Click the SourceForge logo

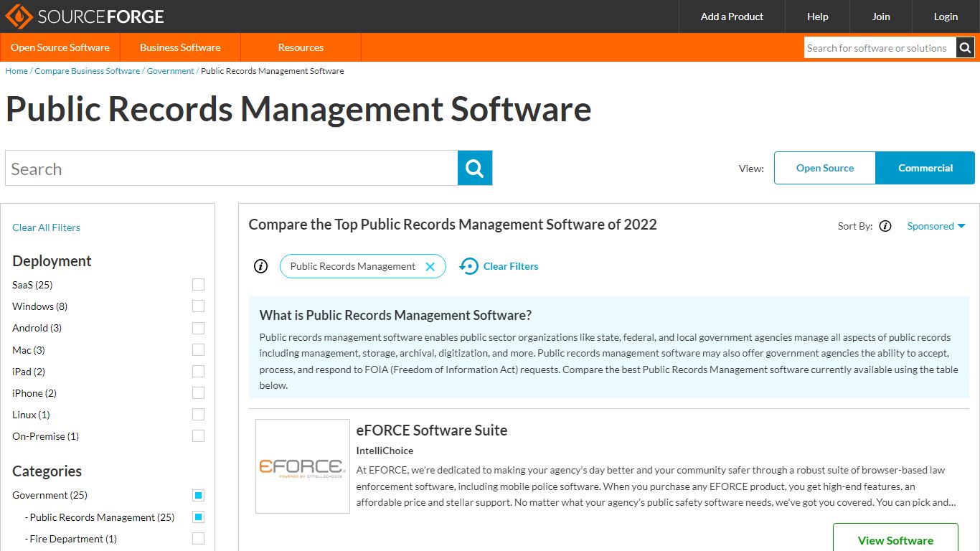tap(85, 16)
